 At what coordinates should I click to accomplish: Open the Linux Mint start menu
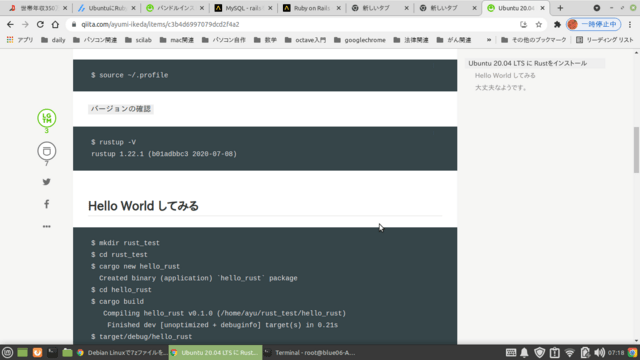pyautogui.click(x=7, y=352)
